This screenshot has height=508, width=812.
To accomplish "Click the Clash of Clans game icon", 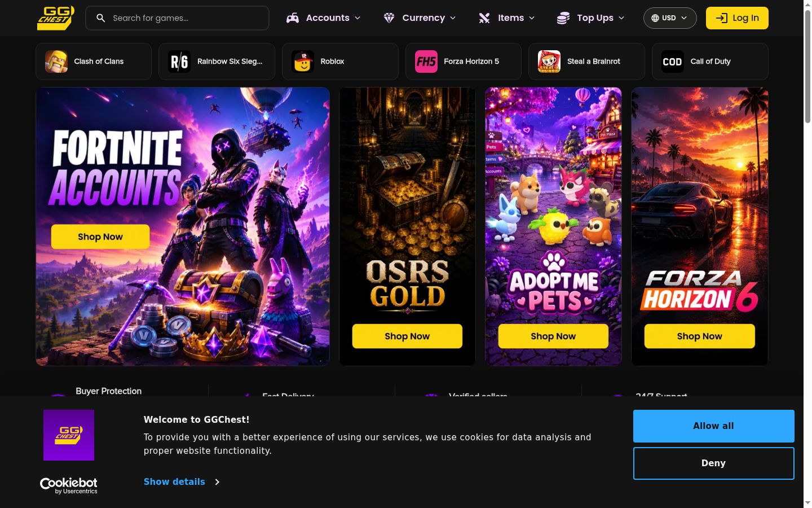I will tap(56, 62).
